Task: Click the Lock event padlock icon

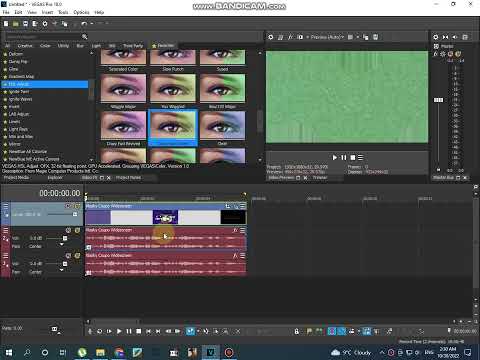Action: [297, 331]
